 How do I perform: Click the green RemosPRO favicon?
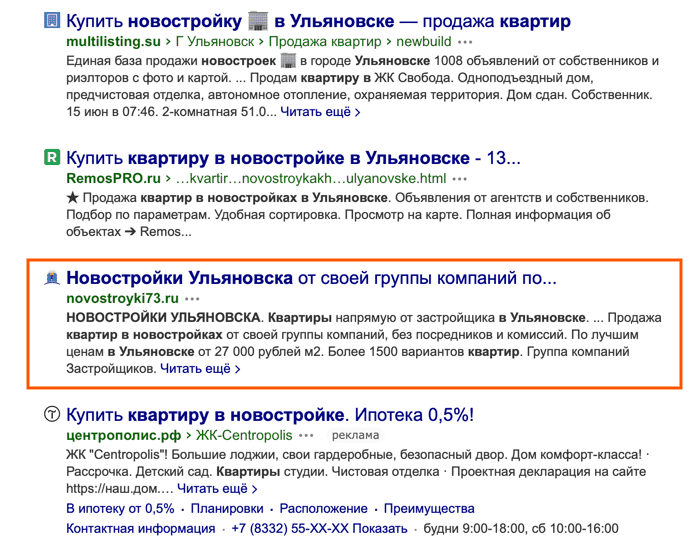52,157
